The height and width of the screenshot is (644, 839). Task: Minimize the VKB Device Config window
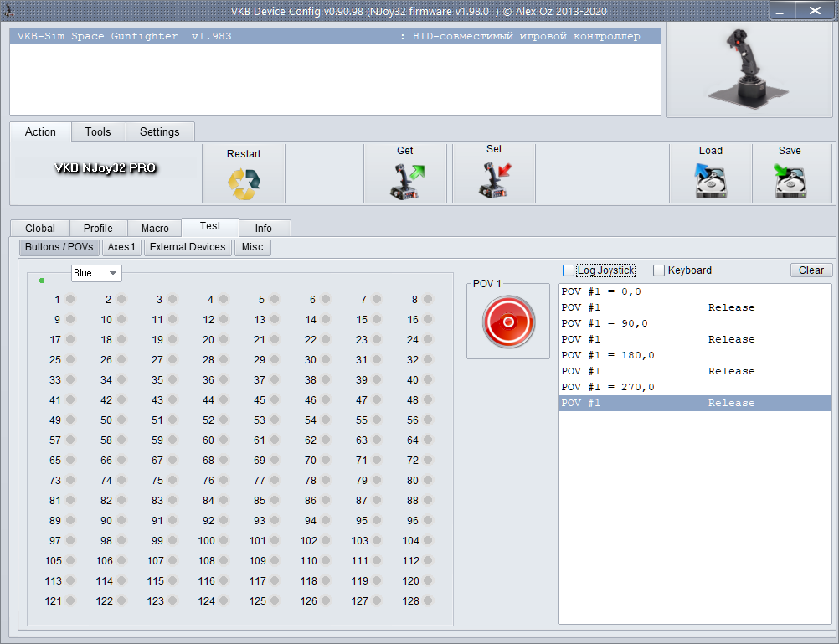pyautogui.click(x=782, y=11)
